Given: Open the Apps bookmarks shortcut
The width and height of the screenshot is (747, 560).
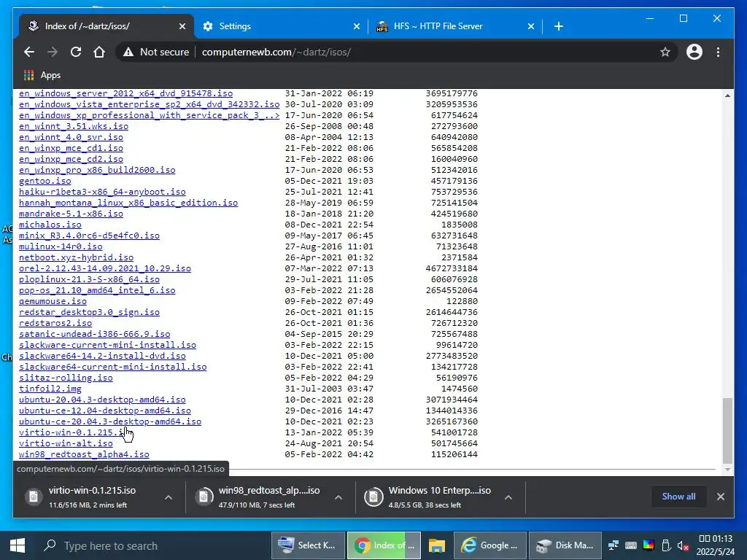Looking at the screenshot, I should (x=42, y=75).
